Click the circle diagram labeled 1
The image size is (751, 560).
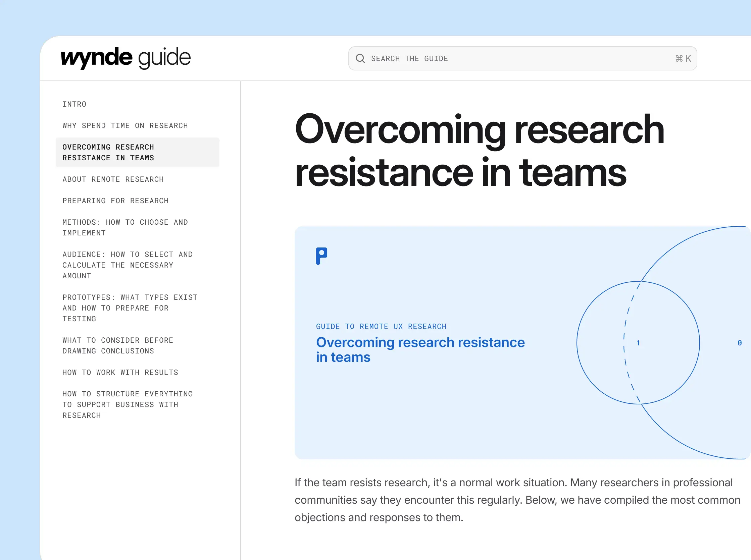638,343
